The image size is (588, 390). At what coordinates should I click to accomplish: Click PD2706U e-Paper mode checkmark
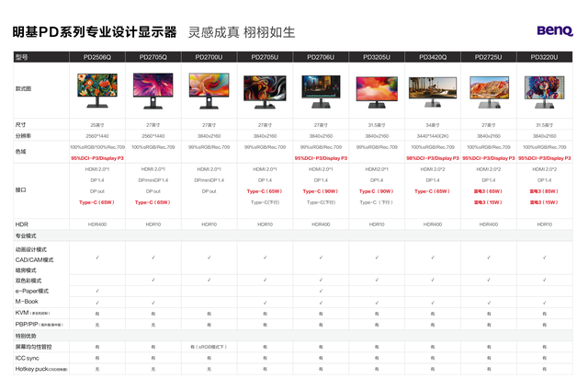pos(321,291)
